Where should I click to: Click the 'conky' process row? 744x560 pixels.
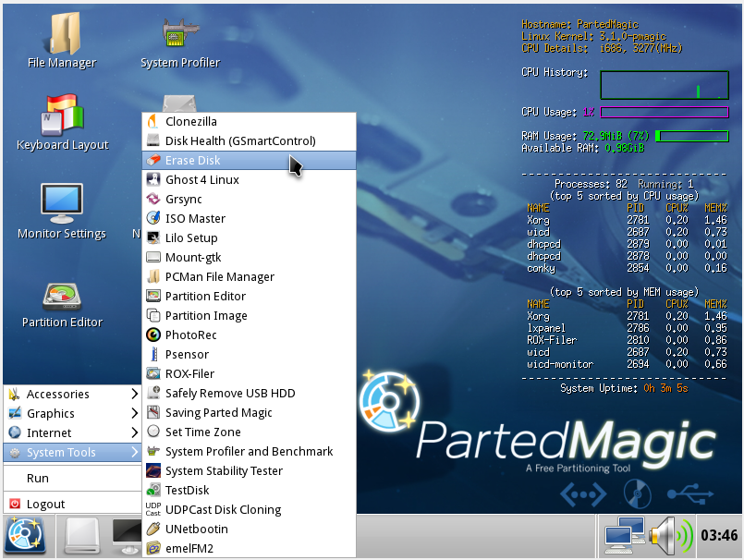pos(627,268)
